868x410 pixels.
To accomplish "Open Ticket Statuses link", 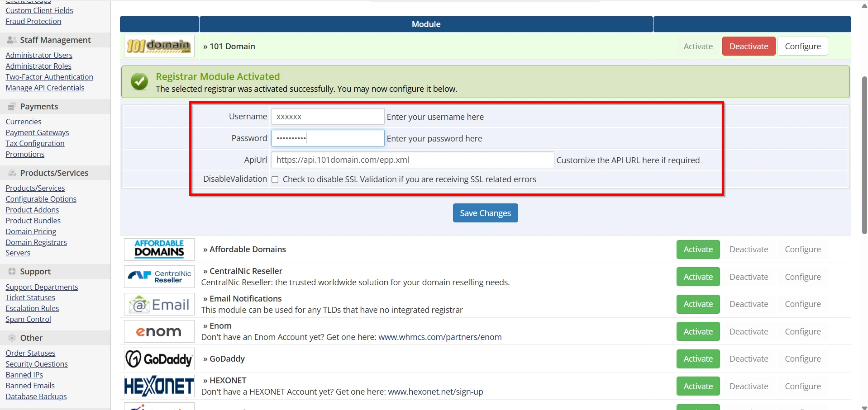I will 30,297.
